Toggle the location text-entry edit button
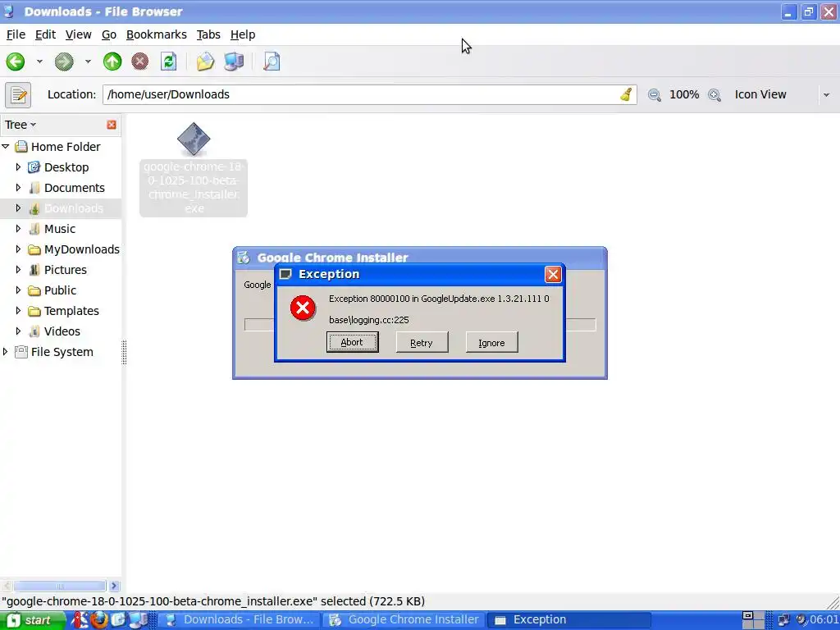Viewport: 840px width, 630px height. point(18,95)
